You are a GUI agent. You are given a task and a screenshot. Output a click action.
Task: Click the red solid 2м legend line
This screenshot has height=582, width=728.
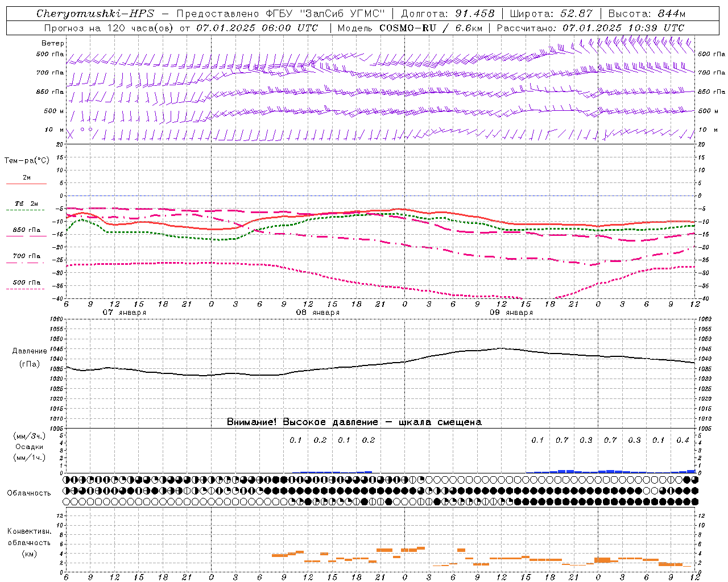(26, 184)
